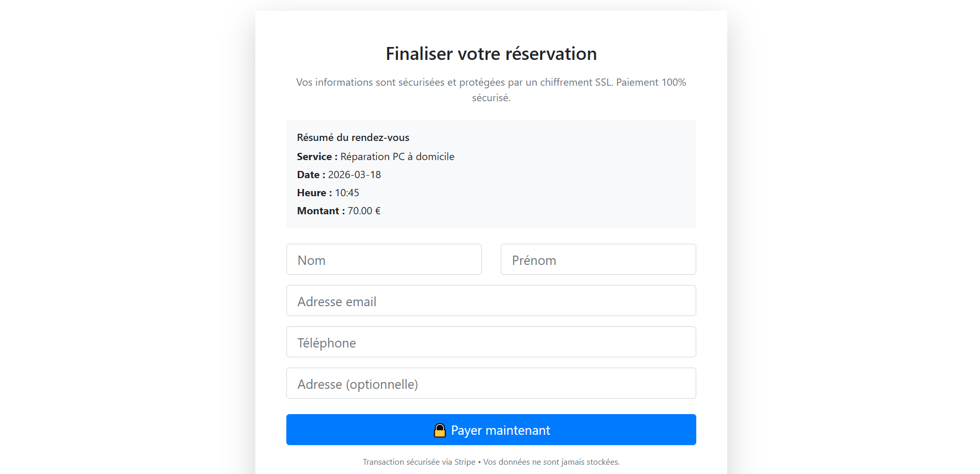Click the Transaction sécurisée via Stripe text

(x=419, y=462)
